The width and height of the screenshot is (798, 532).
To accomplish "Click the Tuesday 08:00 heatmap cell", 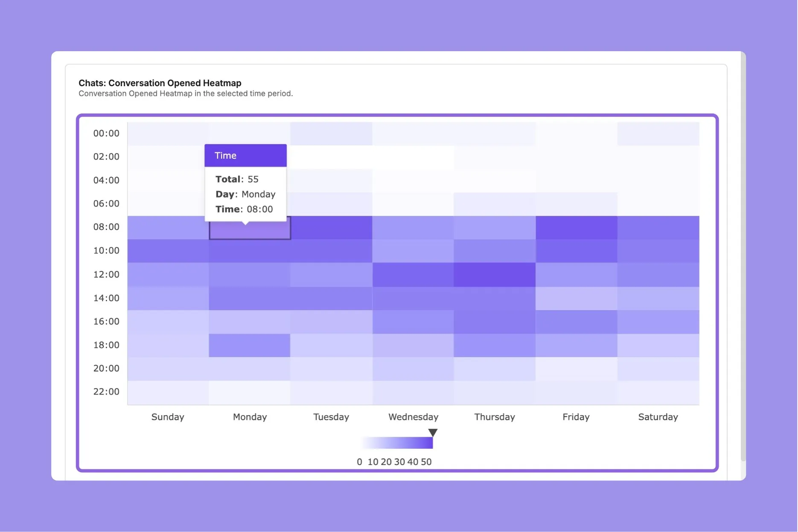I will 332,228.
